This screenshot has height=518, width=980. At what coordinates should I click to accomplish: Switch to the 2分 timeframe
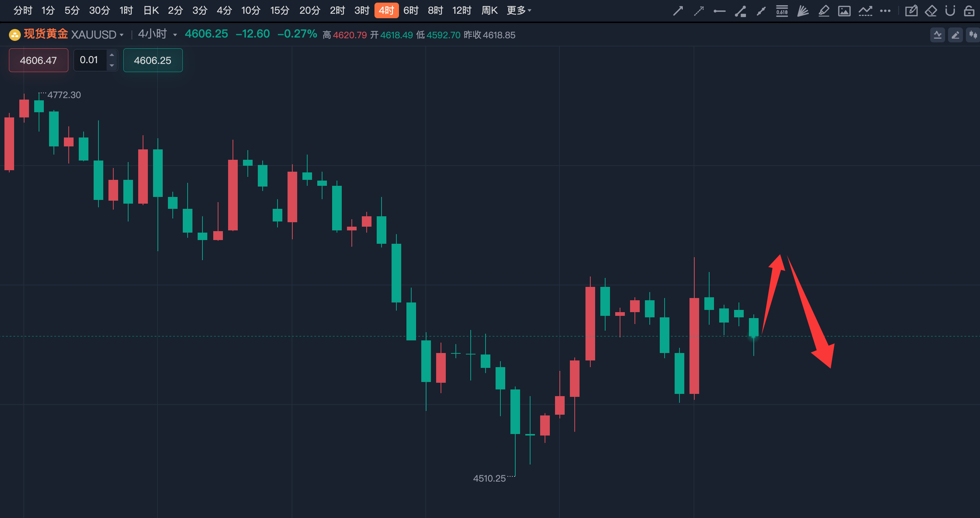(x=175, y=10)
